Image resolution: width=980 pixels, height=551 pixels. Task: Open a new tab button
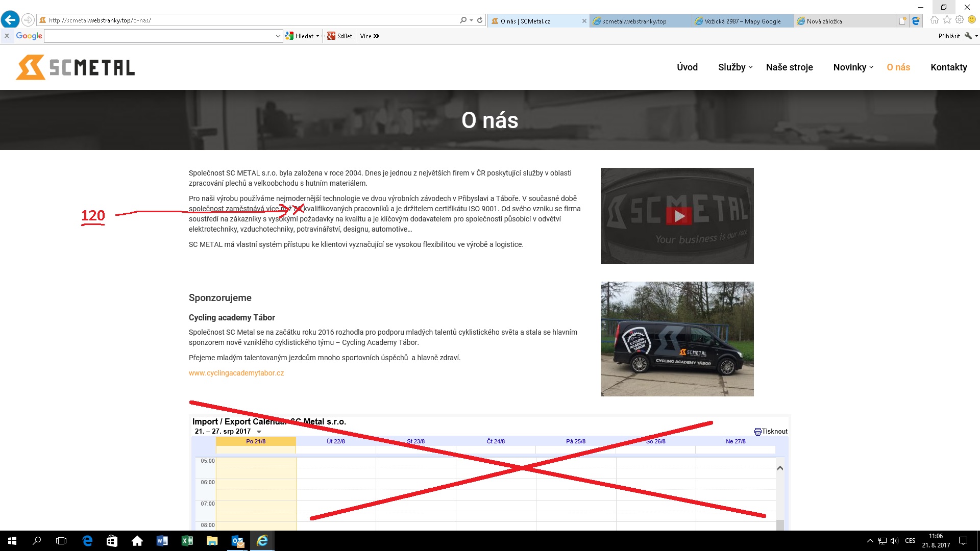(903, 21)
